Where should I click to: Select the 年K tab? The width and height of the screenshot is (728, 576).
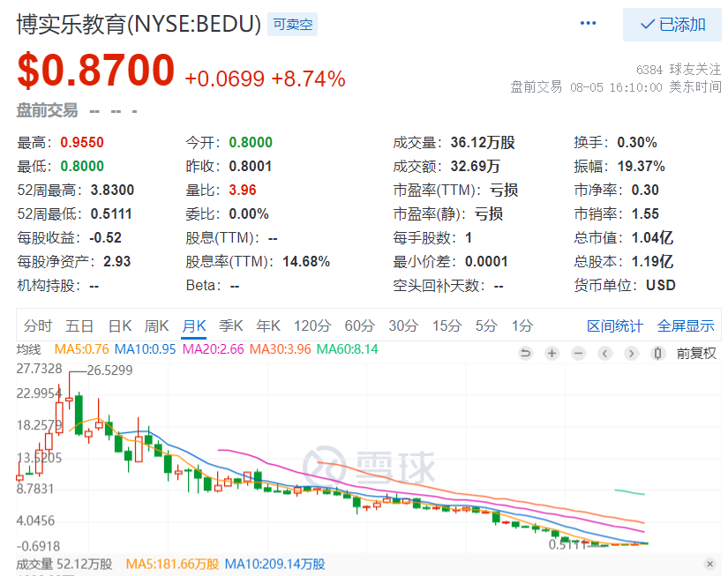click(268, 325)
